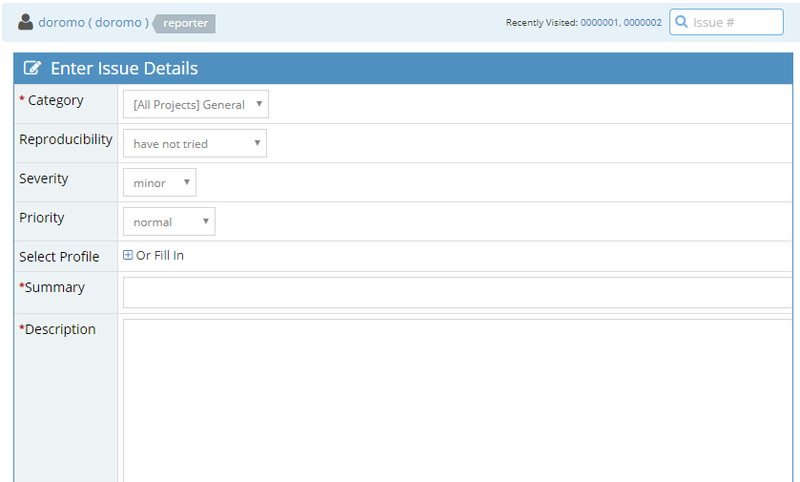Click the Description field label

60,329
